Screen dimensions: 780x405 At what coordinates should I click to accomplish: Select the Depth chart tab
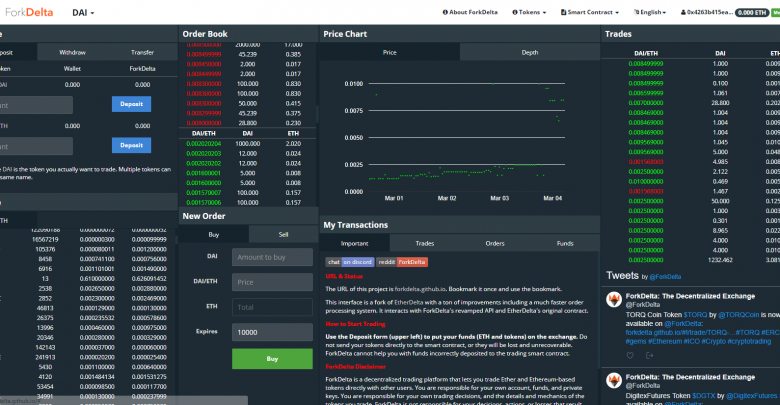tap(530, 52)
